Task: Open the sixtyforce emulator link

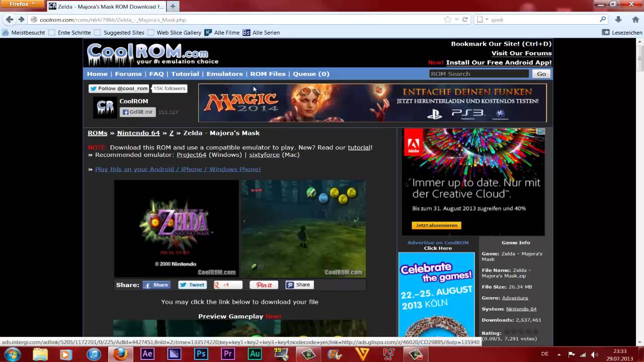Action: [264, 155]
